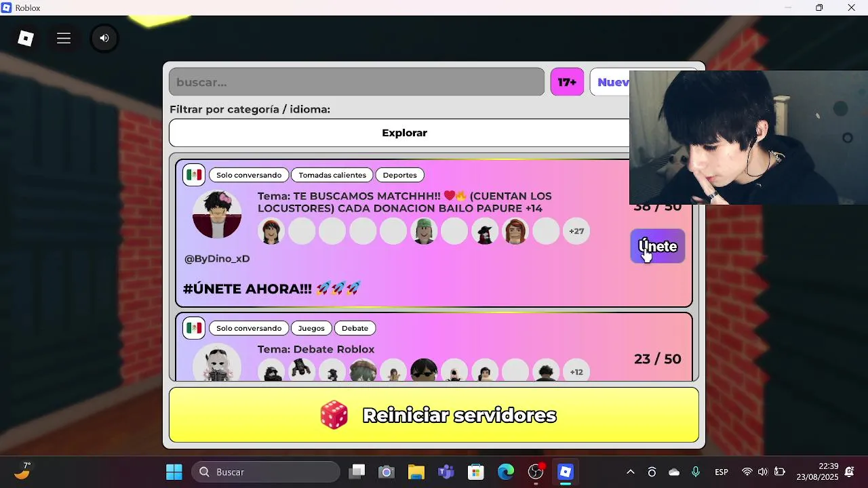The width and height of the screenshot is (868, 488).
Task: Click the Deportes tag
Action: point(400,175)
